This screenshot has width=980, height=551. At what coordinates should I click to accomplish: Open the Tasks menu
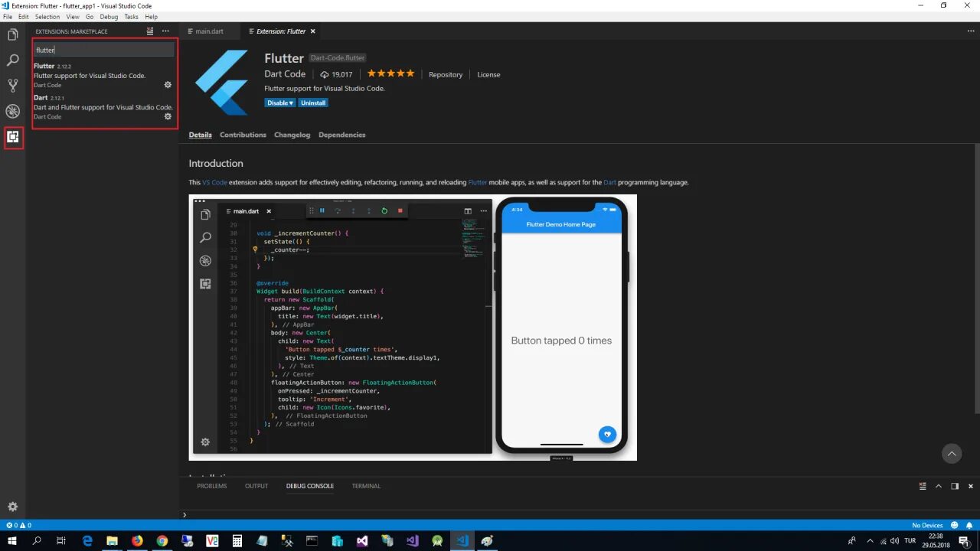(132, 16)
